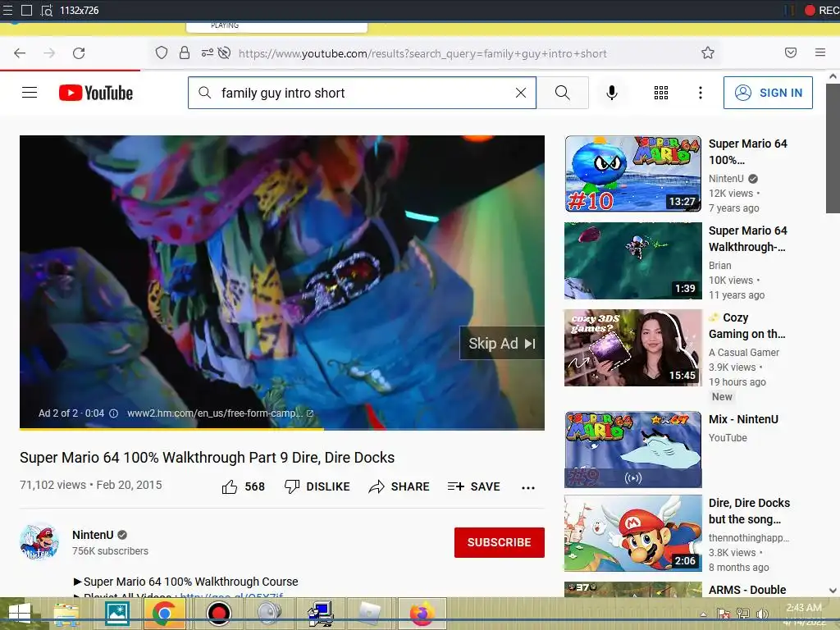Viewport: 840px width, 630px height.
Task: Open the 'Cozy Gaming on th...' video title
Action: coord(747,326)
